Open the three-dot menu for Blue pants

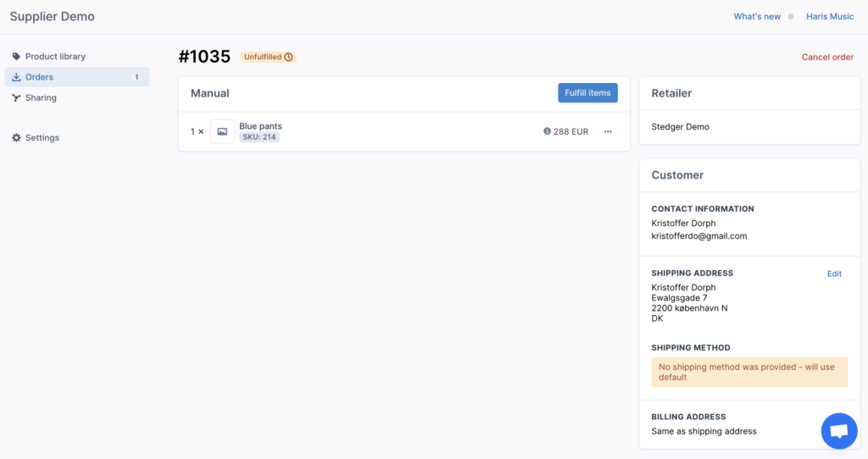coord(608,131)
